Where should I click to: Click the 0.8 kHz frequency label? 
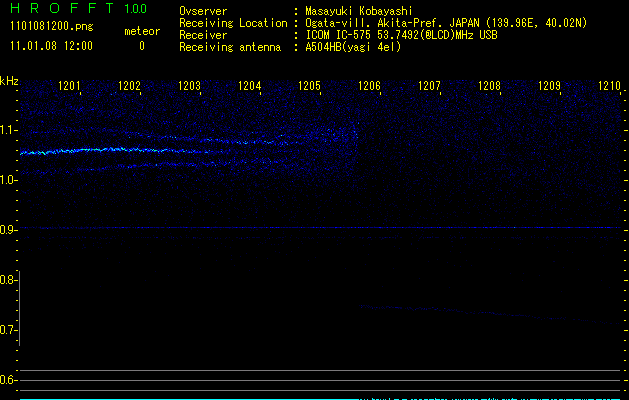click(x=8, y=280)
